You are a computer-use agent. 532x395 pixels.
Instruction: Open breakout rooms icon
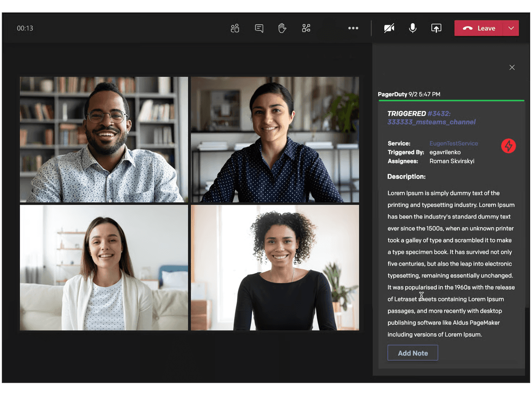[x=306, y=28]
